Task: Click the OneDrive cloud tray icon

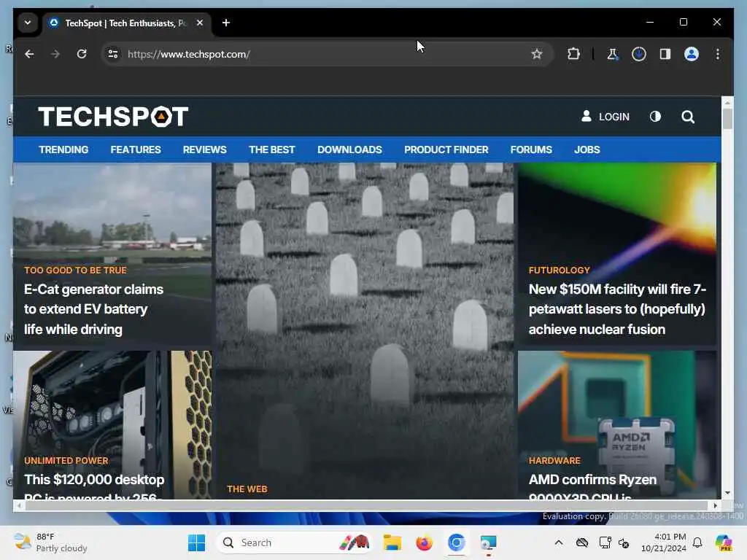Action: tap(582, 542)
